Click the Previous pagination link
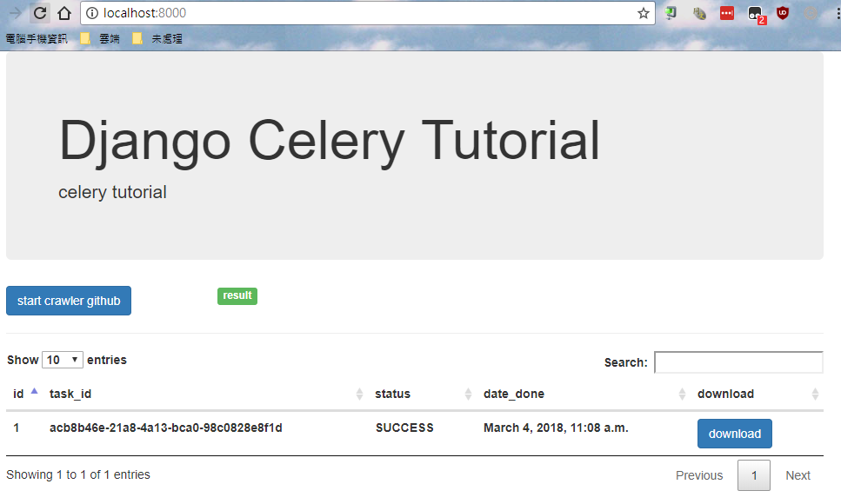841x504 pixels. 699,475
